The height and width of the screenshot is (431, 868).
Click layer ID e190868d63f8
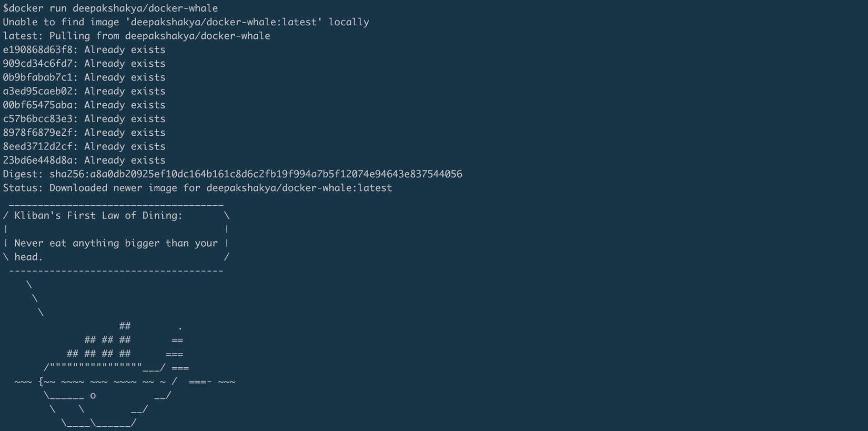point(39,49)
